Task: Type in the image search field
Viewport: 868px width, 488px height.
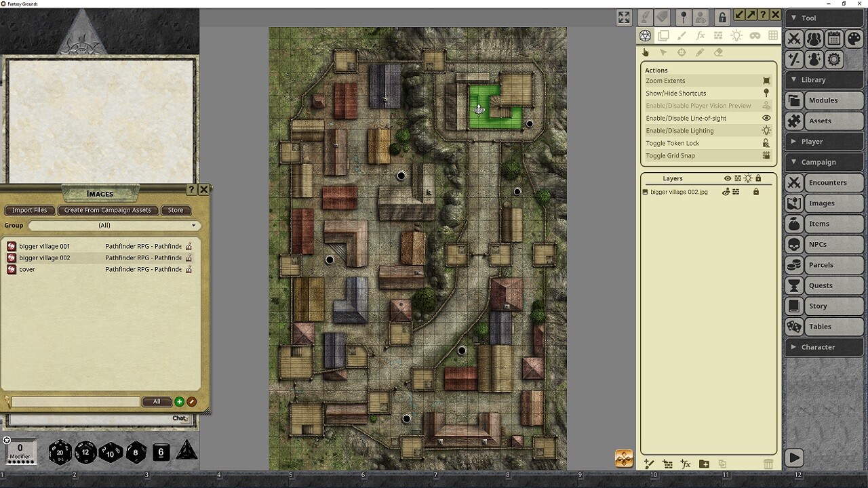Action: (75, 401)
